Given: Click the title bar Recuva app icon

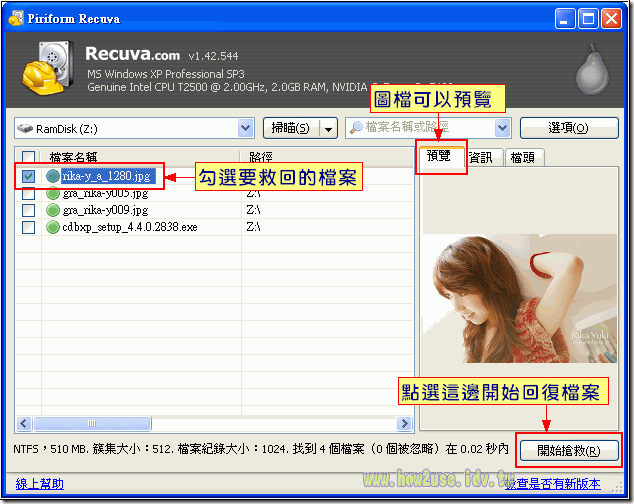Looking at the screenshot, I should pos(16,18).
